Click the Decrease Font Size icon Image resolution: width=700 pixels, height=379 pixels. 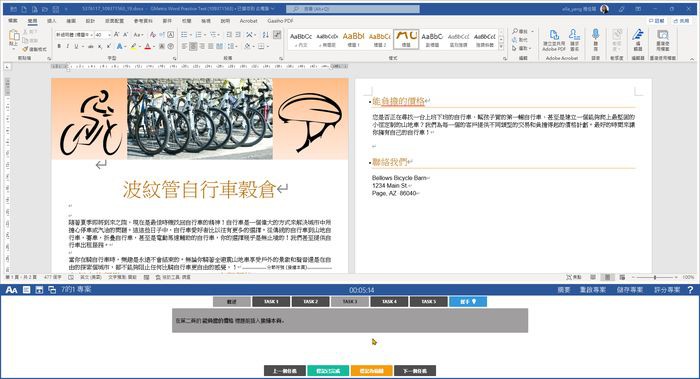point(125,34)
